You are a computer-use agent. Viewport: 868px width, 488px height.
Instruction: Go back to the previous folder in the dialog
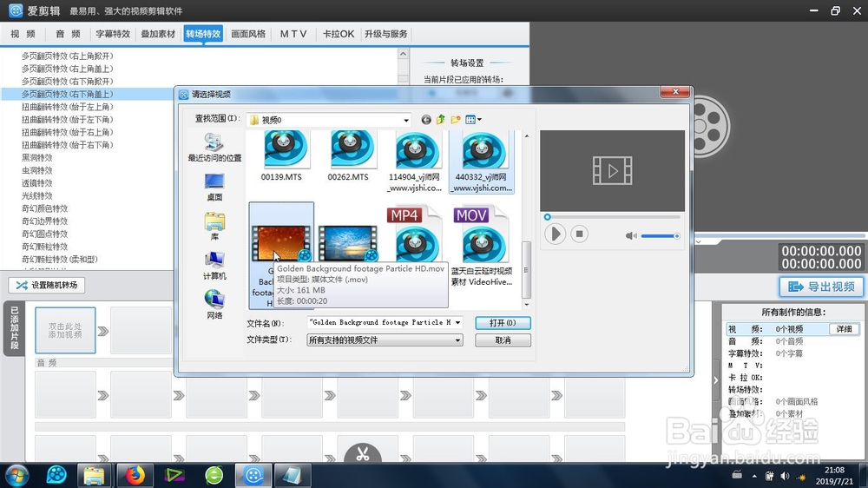(x=425, y=120)
